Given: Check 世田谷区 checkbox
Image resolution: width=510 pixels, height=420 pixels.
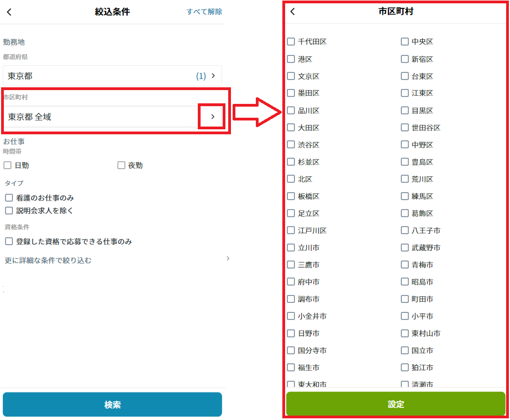Looking at the screenshot, I should tap(404, 128).
